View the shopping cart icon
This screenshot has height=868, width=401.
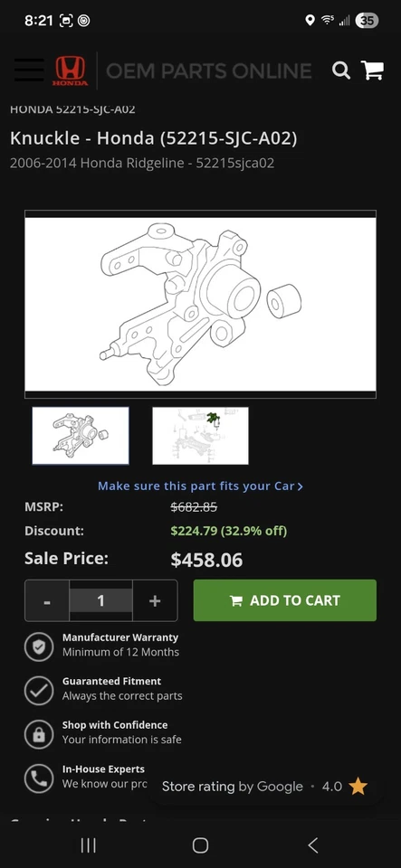372,71
